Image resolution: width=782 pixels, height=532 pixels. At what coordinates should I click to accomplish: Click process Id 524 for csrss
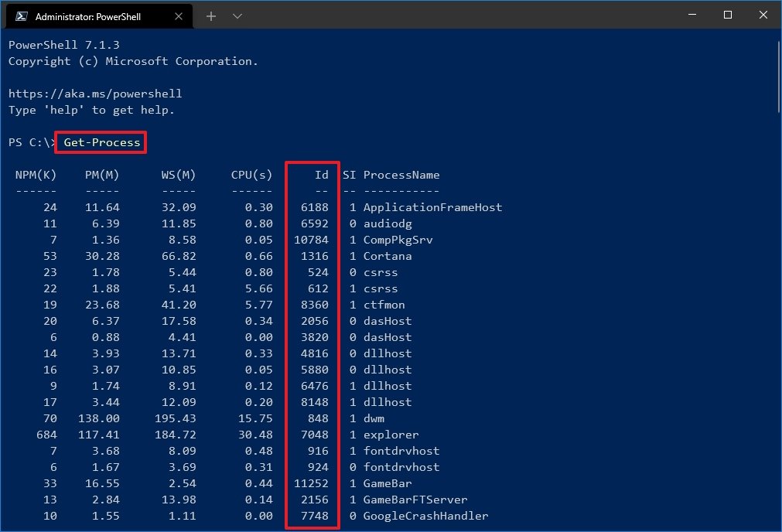pos(318,272)
